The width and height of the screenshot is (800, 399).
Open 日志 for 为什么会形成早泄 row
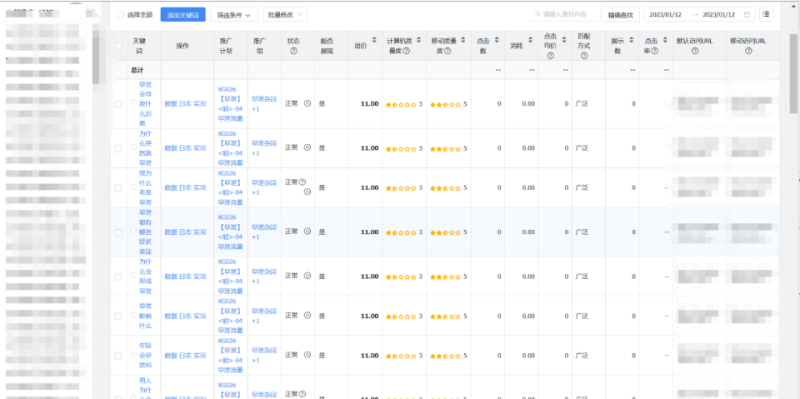point(185,276)
